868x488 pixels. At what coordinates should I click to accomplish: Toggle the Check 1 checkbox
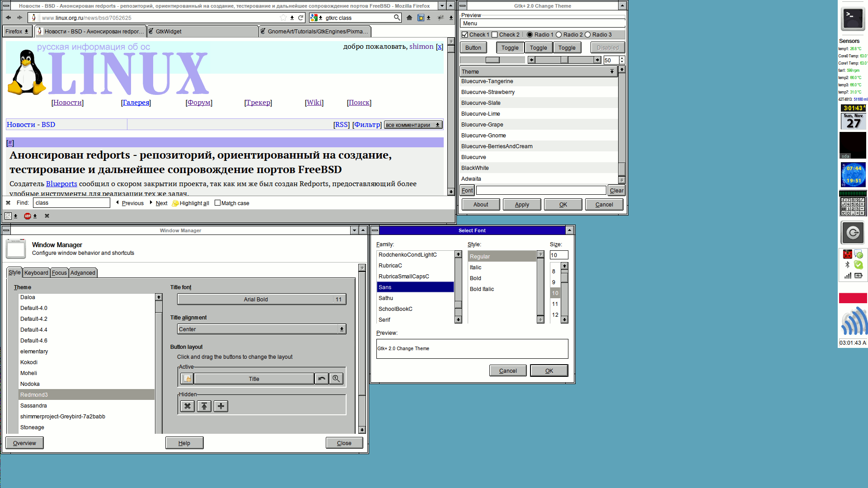464,35
